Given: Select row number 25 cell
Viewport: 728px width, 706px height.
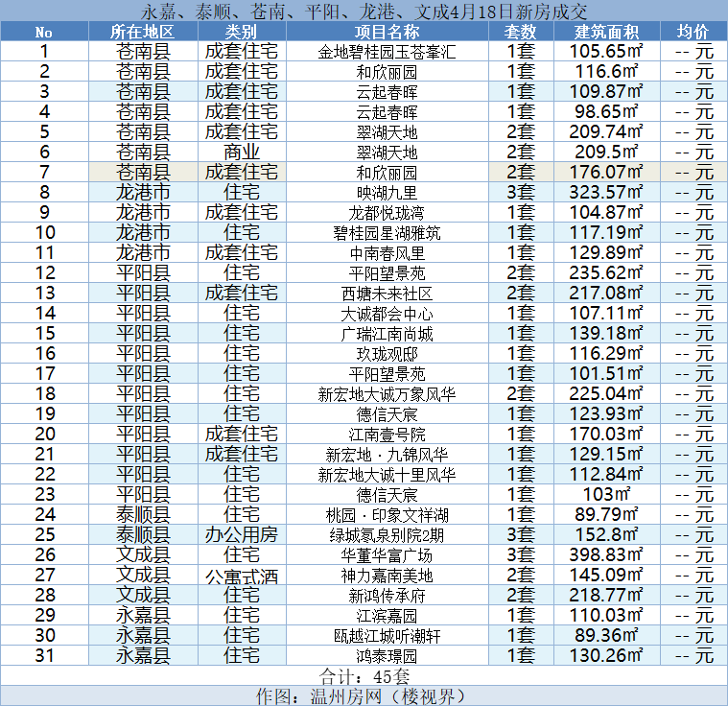Looking at the screenshot, I should point(44,535).
